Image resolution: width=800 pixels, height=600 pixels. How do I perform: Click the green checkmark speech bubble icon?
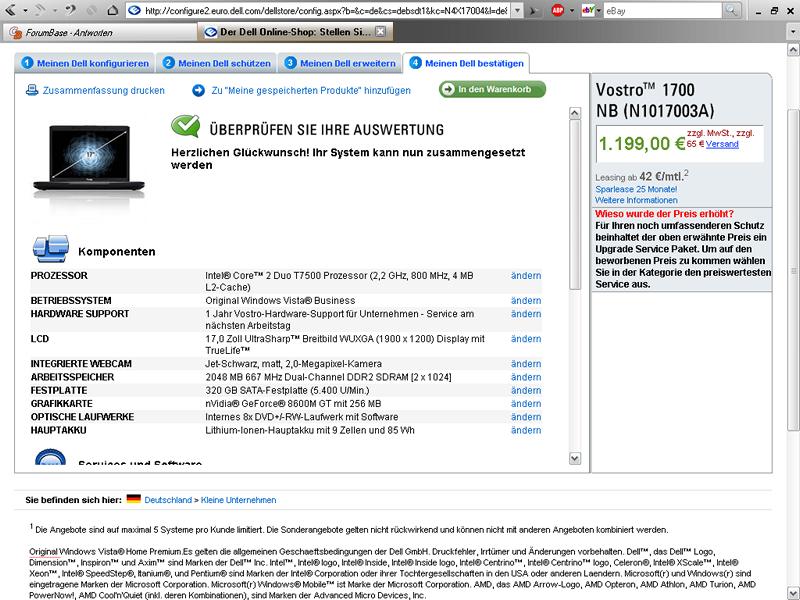pos(186,126)
